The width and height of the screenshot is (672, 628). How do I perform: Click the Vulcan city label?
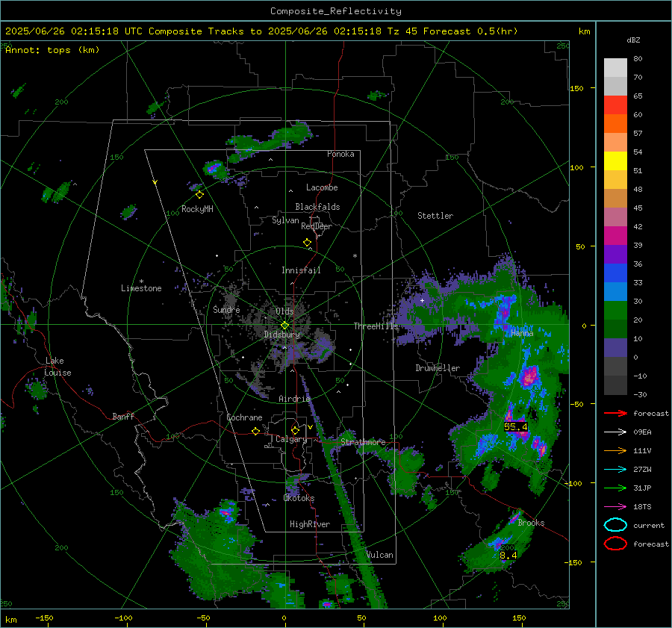[x=380, y=555]
